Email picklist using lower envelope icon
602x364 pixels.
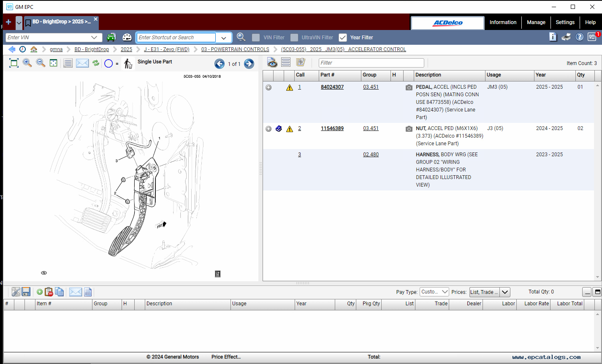[x=75, y=292]
